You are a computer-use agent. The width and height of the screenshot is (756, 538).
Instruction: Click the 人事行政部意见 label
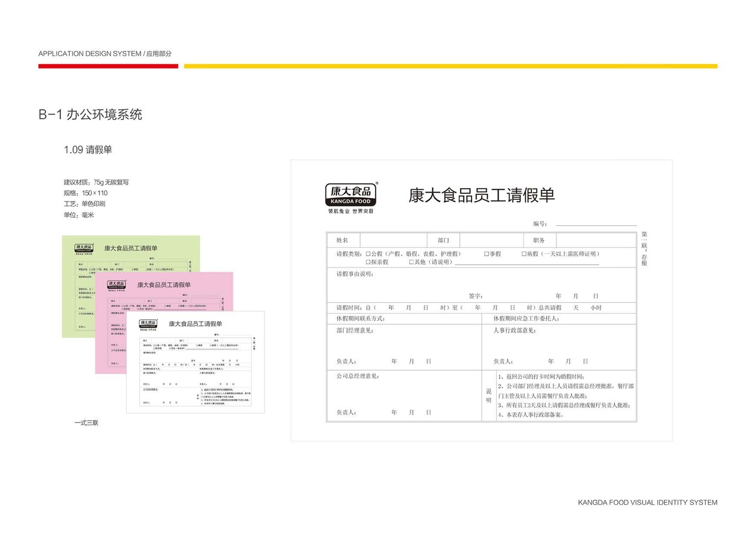[515, 330]
